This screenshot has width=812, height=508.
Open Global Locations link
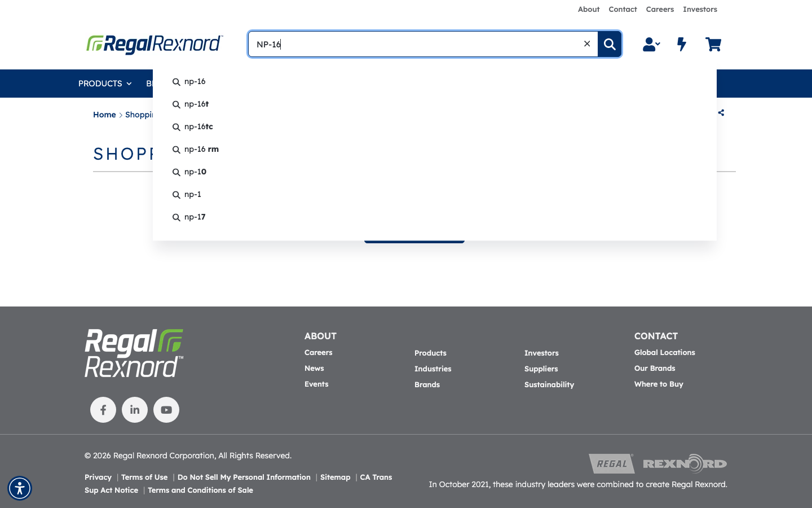[x=665, y=352]
